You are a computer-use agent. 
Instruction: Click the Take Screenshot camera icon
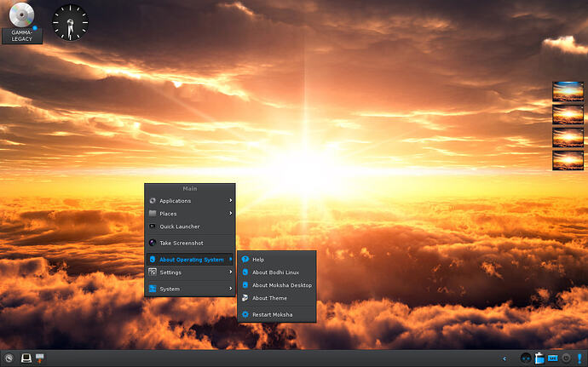[153, 243]
